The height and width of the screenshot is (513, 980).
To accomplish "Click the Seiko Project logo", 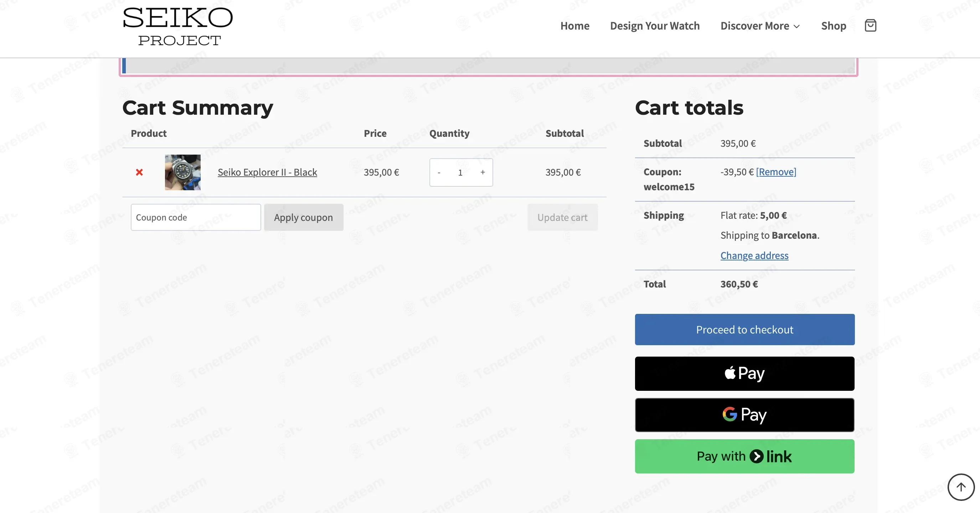I will pos(178,26).
